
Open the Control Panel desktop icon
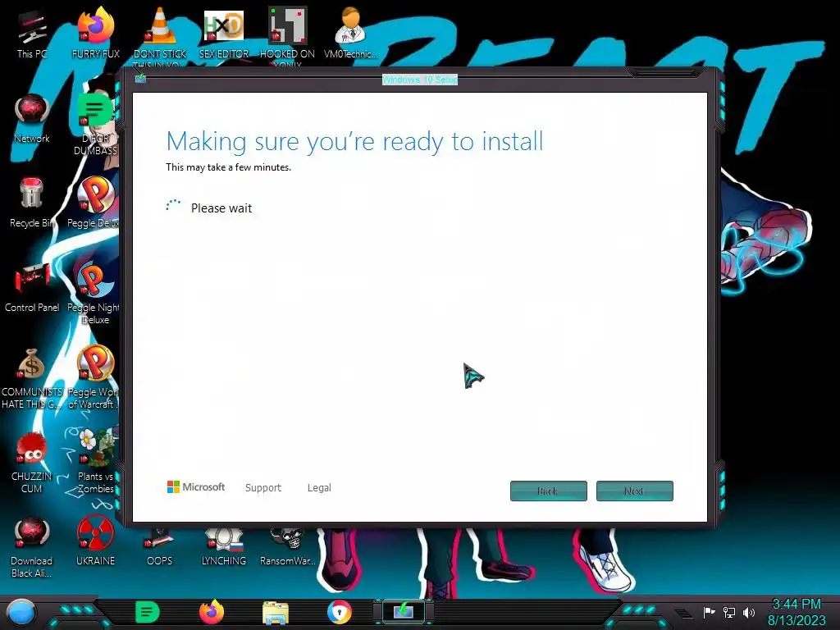click(32, 288)
